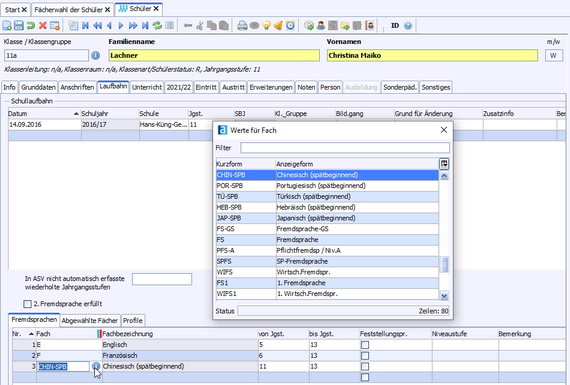Click the alarm clock toolbar icon
Image resolution: width=570 pixels, height=385 pixels.
click(290, 25)
